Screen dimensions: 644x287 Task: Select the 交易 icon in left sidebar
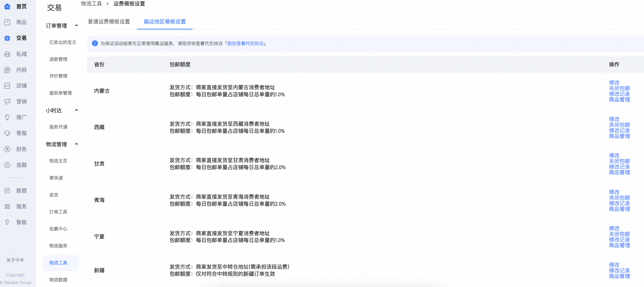tap(7, 38)
